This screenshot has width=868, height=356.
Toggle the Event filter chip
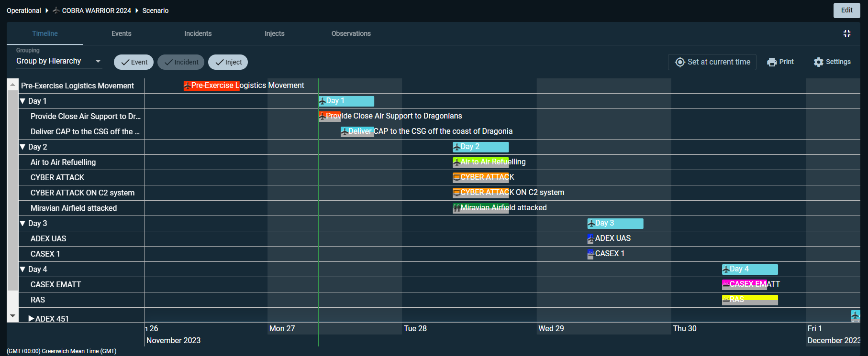coord(134,62)
